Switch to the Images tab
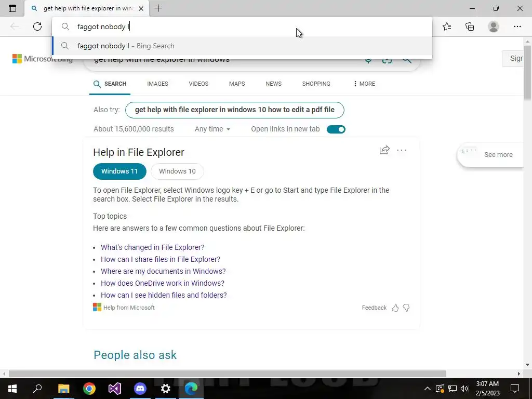This screenshot has height=399, width=532. pos(157,84)
